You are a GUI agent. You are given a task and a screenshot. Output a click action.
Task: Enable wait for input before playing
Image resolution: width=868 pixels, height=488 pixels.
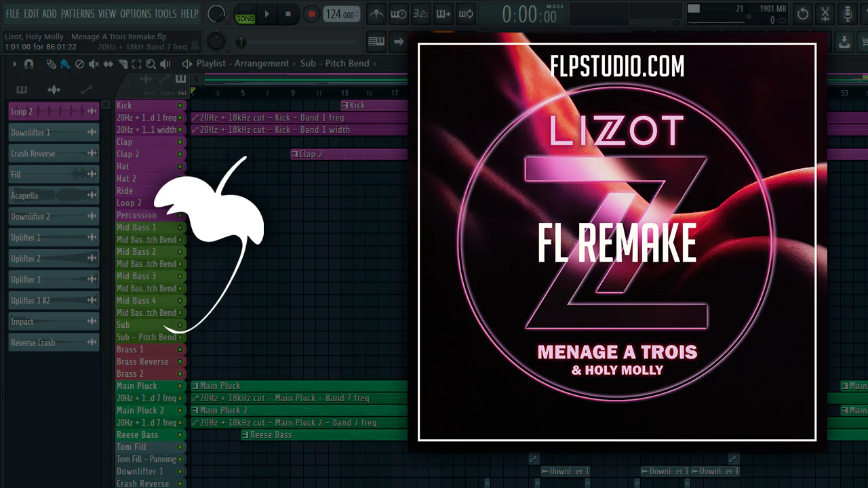click(399, 14)
